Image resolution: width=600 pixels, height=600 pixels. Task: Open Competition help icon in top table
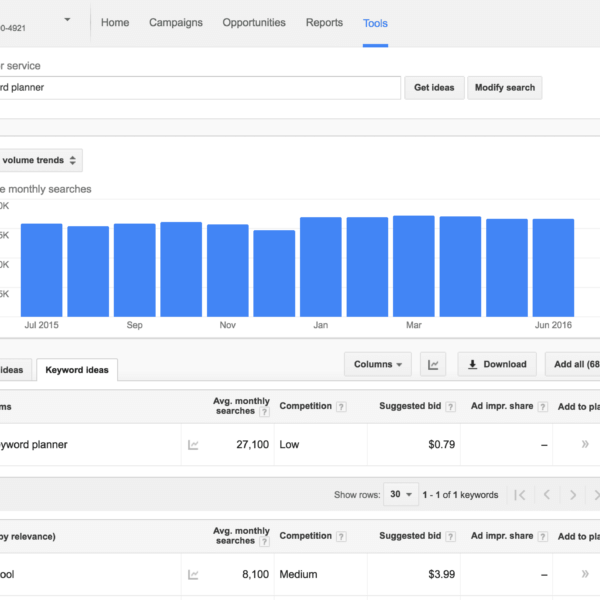point(341,407)
